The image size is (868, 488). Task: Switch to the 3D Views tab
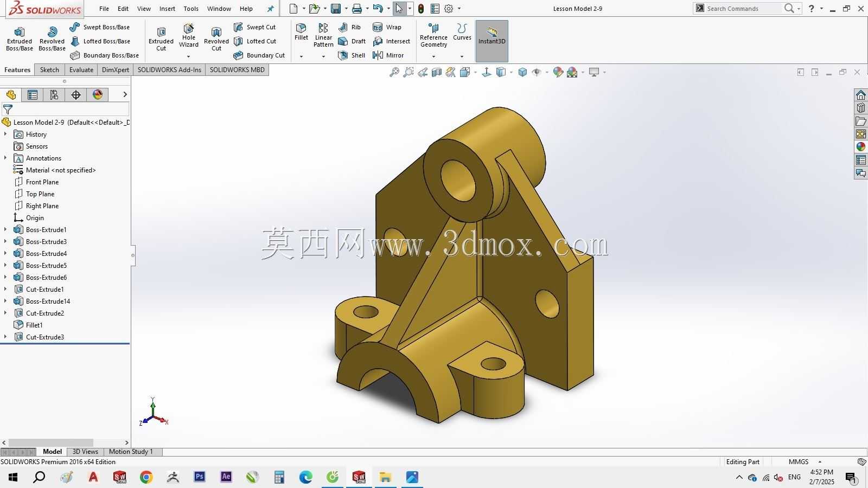(85, 452)
